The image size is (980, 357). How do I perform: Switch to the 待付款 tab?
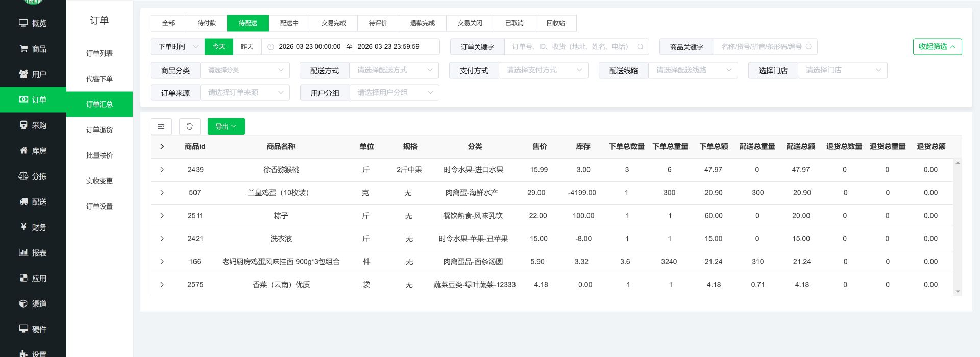(207, 23)
